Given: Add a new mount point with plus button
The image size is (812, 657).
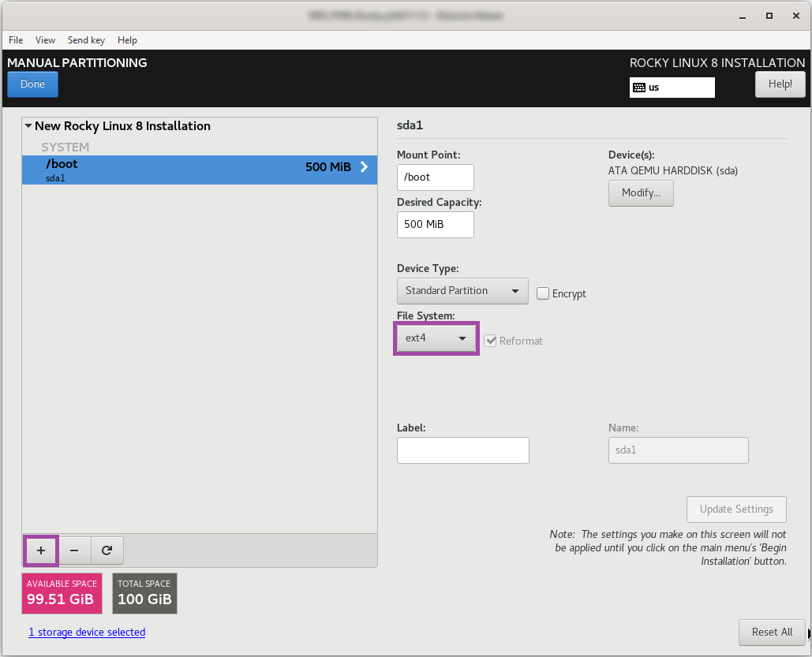Looking at the screenshot, I should coord(41,551).
